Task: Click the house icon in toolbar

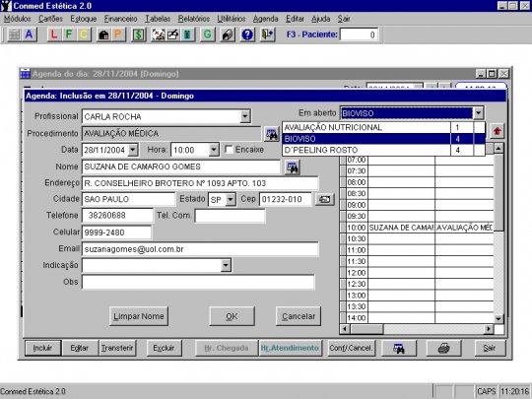Action: tap(103, 34)
